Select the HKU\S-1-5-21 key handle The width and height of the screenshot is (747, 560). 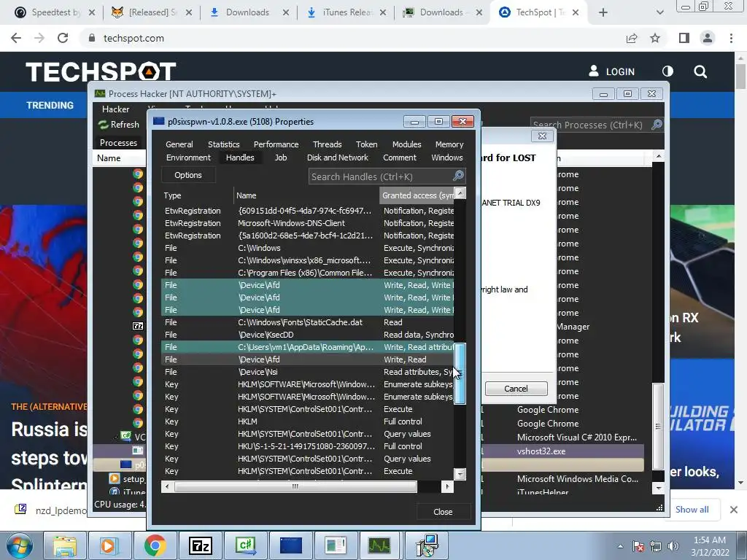coord(307,446)
